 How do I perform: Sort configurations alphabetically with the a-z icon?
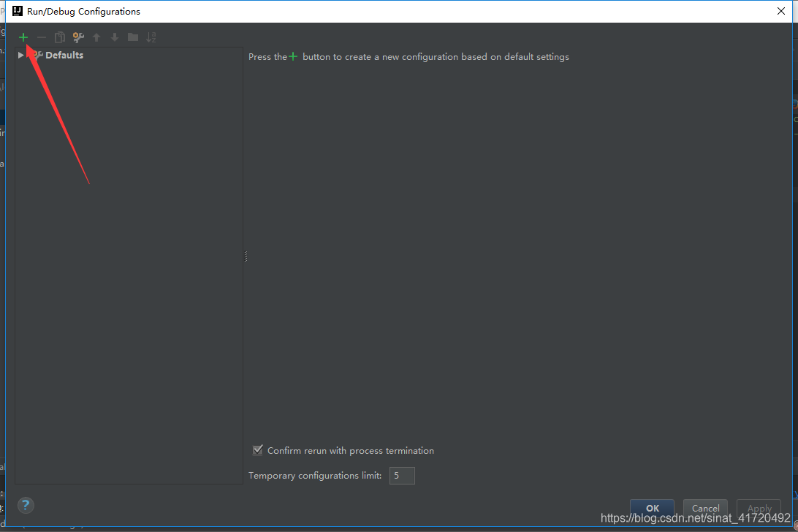pos(151,37)
